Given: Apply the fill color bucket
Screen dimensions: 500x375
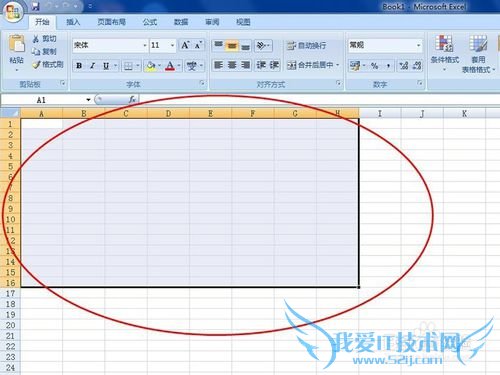Looking at the screenshot, I should point(150,66).
